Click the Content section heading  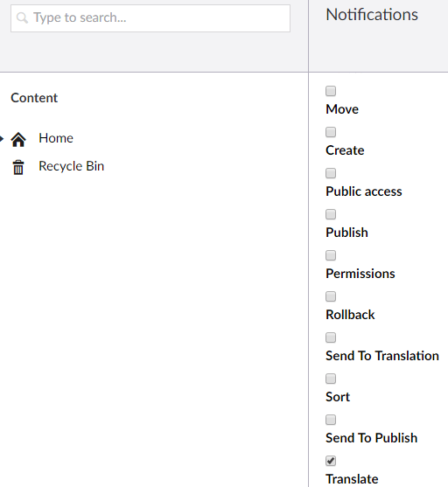(x=34, y=98)
